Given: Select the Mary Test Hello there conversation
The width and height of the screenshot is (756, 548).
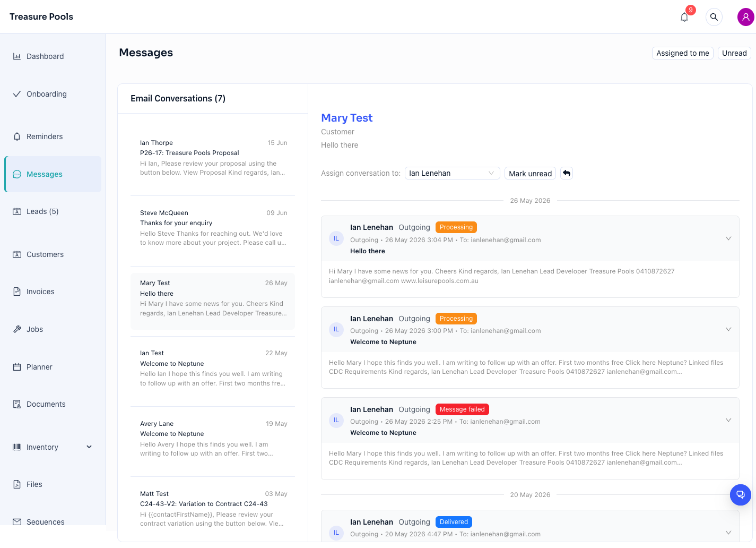Looking at the screenshot, I should [213, 301].
